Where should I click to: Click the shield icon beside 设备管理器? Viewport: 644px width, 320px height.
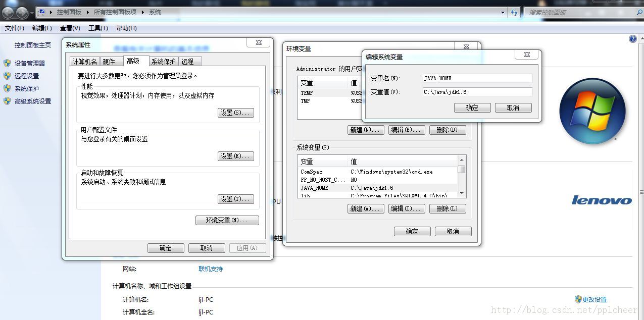click(7, 63)
